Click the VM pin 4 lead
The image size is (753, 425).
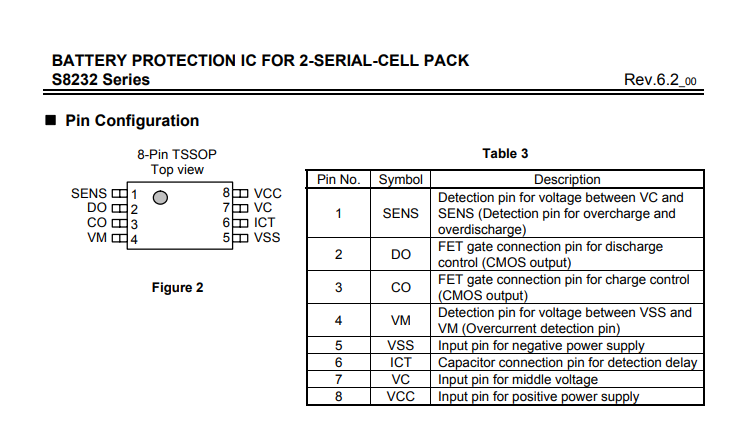pyautogui.click(x=120, y=238)
